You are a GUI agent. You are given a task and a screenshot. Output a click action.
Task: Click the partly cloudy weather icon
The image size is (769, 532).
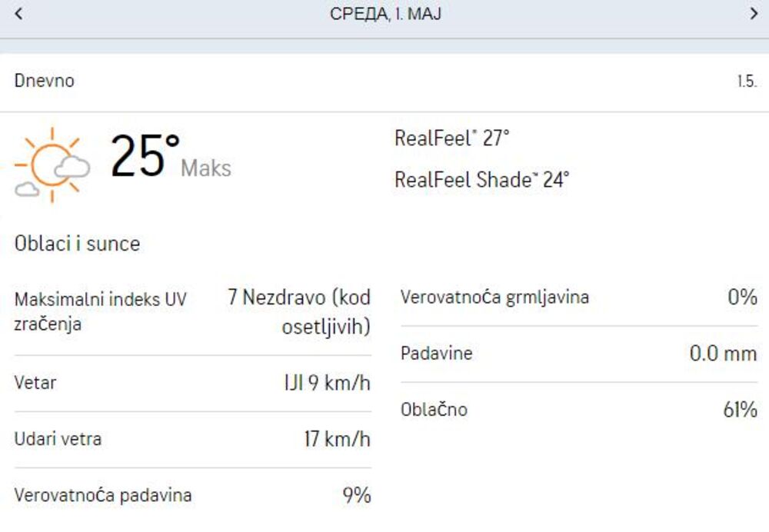[x=52, y=165]
